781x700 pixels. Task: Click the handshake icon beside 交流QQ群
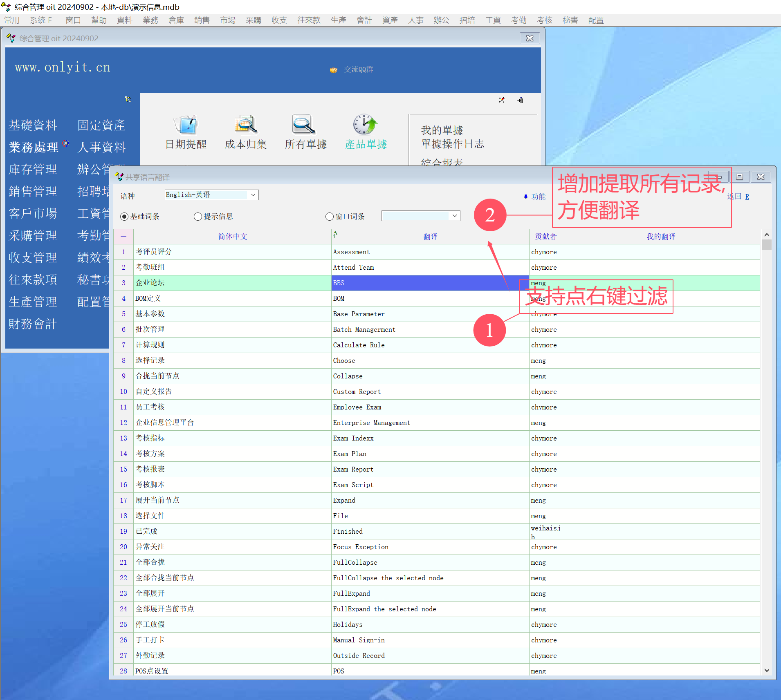(x=334, y=70)
